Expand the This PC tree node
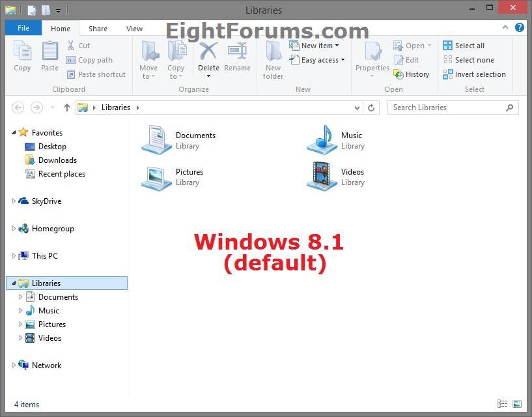 pyautogui.click(x=14, y=255)
